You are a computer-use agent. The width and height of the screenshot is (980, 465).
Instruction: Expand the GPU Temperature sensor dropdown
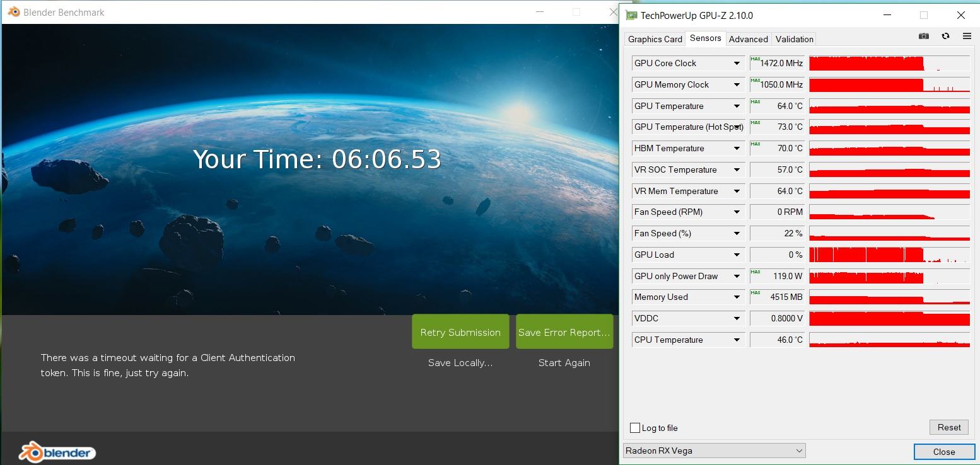737,106
